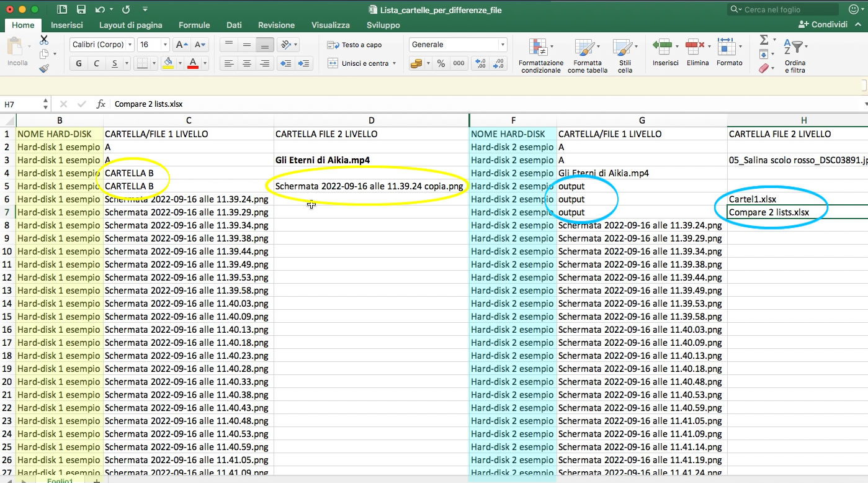This screenshot has height=483, width=868.
Task: Toggle Testo a capo wrap text
Action: (x=355, y=45)
